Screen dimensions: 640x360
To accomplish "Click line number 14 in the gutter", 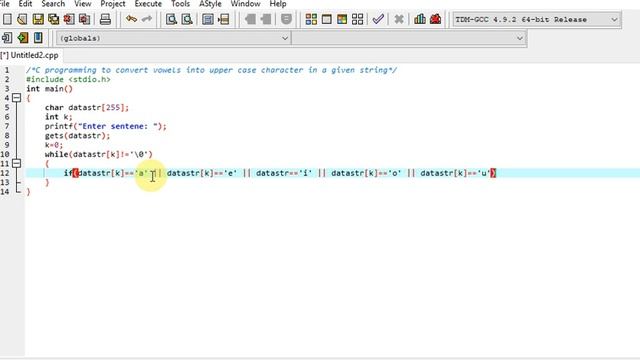I will [5, 192].
